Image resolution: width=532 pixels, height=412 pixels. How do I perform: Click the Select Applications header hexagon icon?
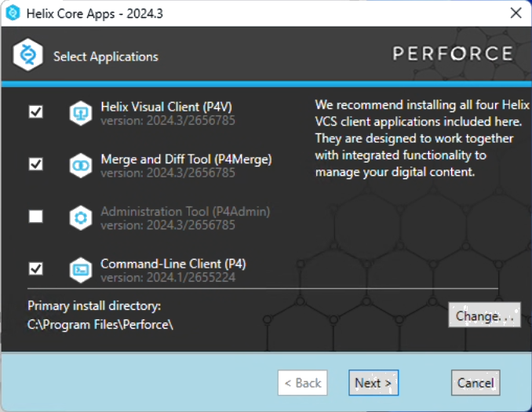tap(27, 56)
